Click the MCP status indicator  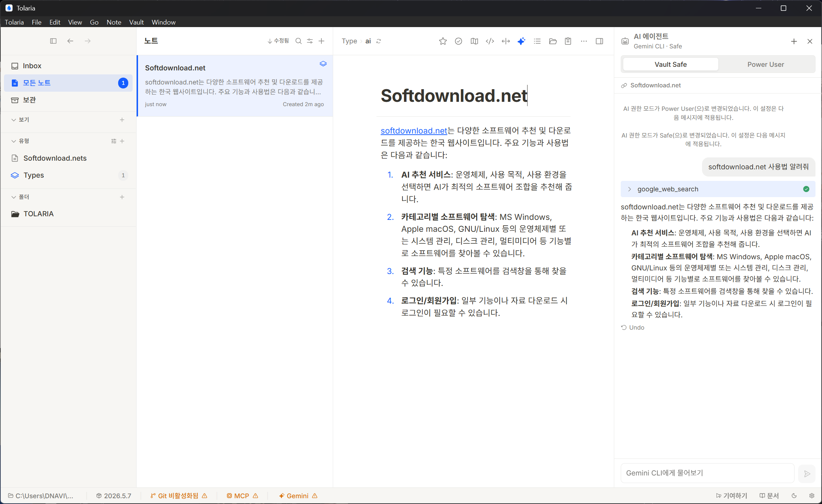pyautogui.click(x=242, y=496)
